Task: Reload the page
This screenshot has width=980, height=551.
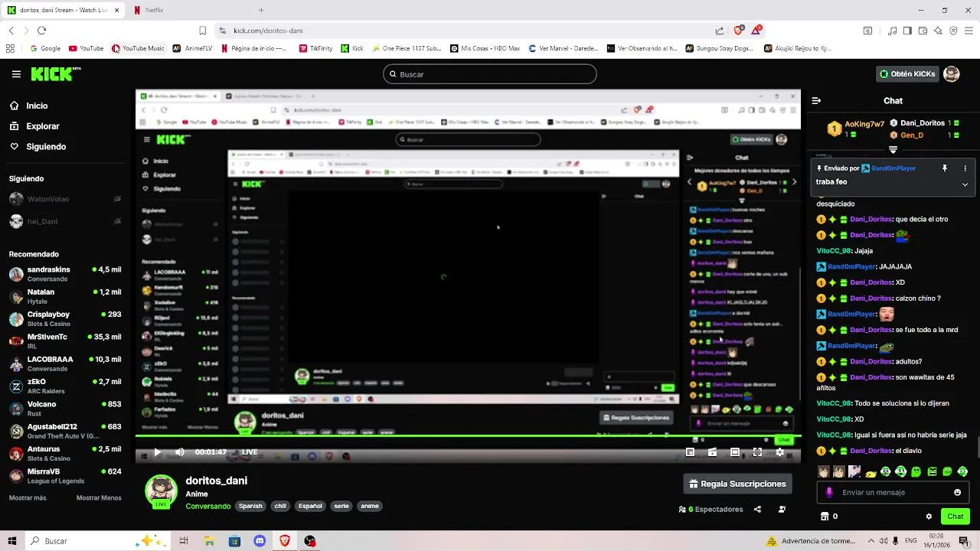Action: [41, 31]
